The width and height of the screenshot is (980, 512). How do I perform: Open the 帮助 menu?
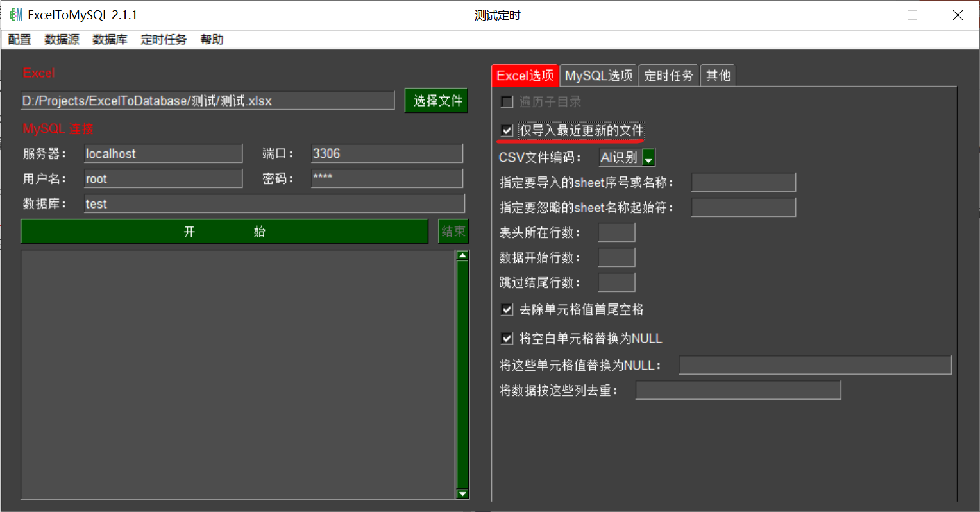[x=212, y=40]
